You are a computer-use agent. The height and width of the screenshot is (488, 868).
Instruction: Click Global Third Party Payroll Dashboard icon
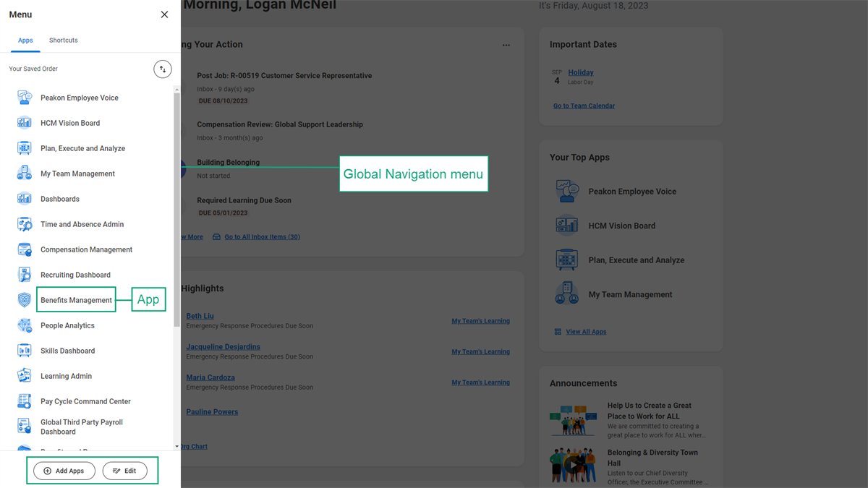[25, 427]
